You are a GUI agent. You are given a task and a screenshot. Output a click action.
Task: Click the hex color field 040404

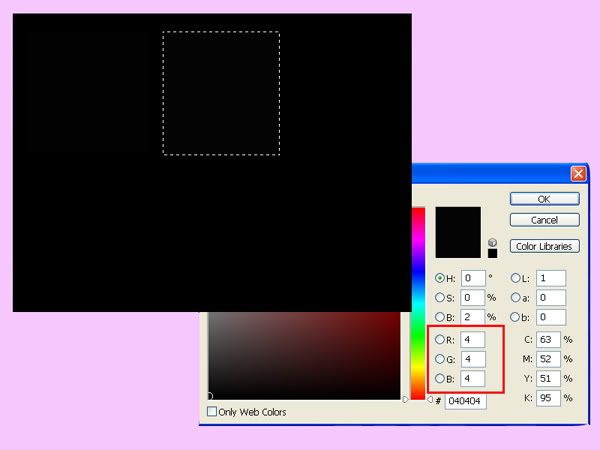[466, 401]
